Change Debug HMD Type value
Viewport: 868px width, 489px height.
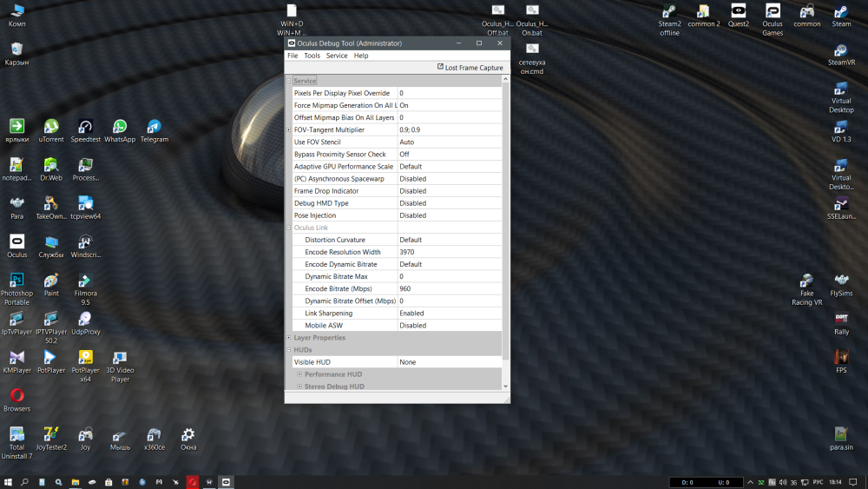[x=450, y=203]
